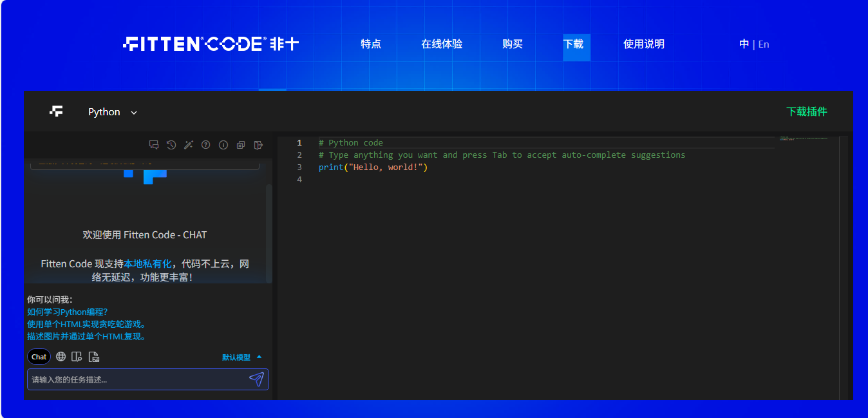Open the Python language dropdown

click(x=113, y=112)
